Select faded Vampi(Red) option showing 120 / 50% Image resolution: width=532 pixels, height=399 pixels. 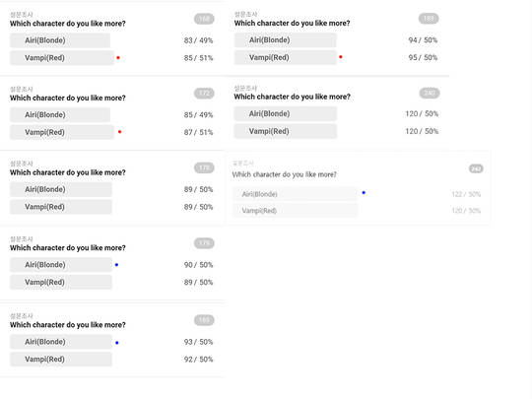[295, 211]
